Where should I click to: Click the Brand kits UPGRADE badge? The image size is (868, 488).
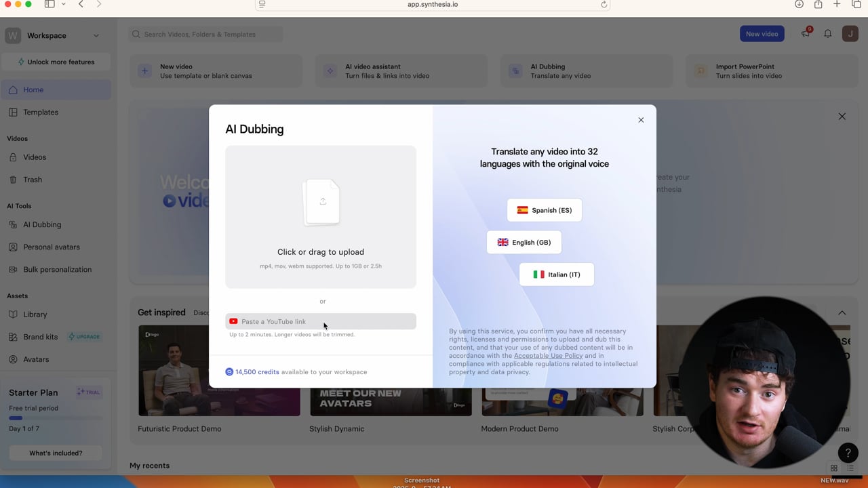click(85, 337)
